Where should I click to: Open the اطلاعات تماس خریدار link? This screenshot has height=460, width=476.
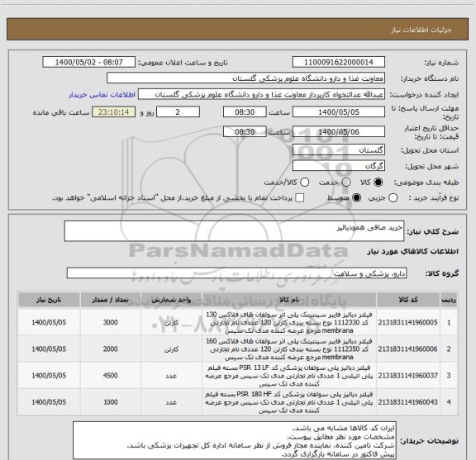point(102,95)
